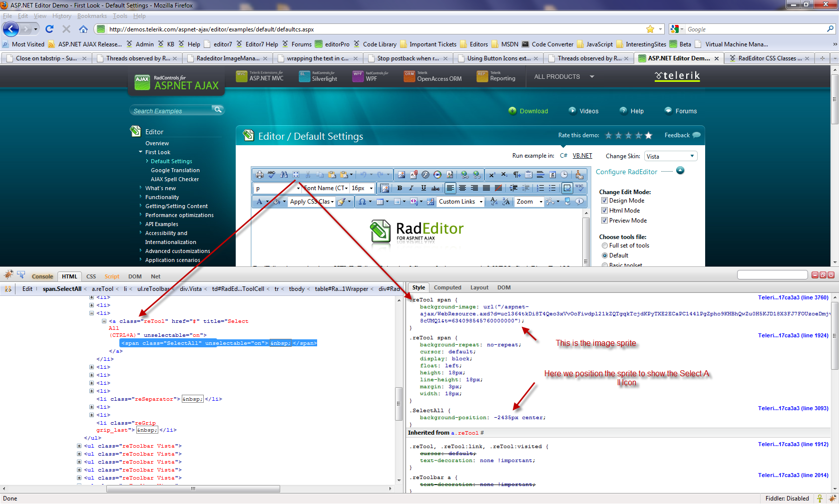Click the Edit button in Firebug
Screen dimensions: 839x504
point(27,289)
